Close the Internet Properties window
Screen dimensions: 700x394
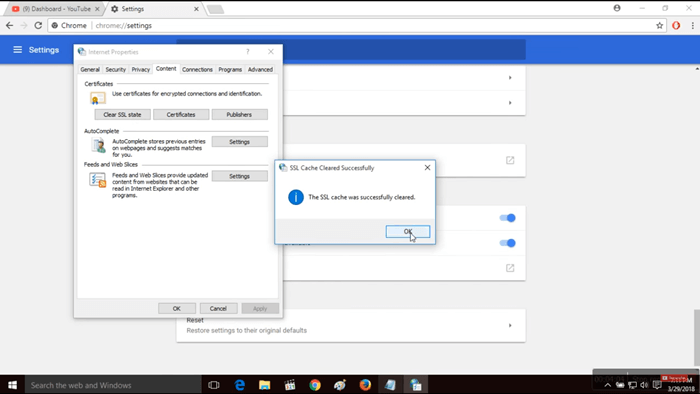tap(271, 52)
